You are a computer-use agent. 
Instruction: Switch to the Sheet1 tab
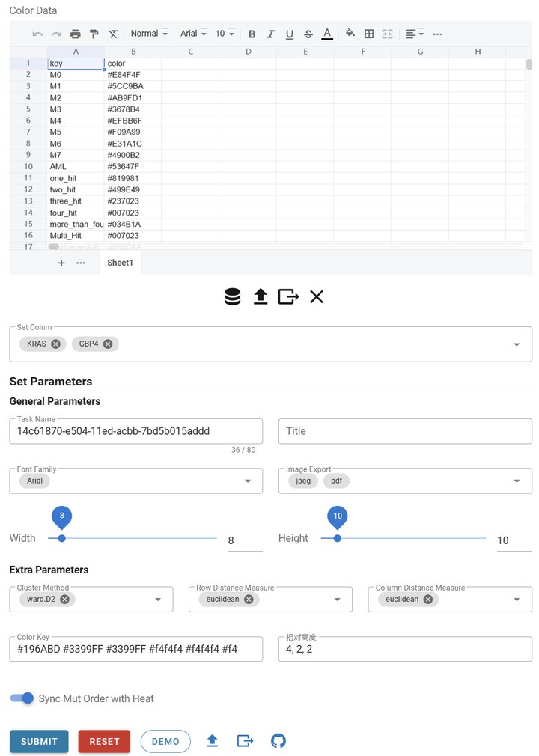pos(120,263)
